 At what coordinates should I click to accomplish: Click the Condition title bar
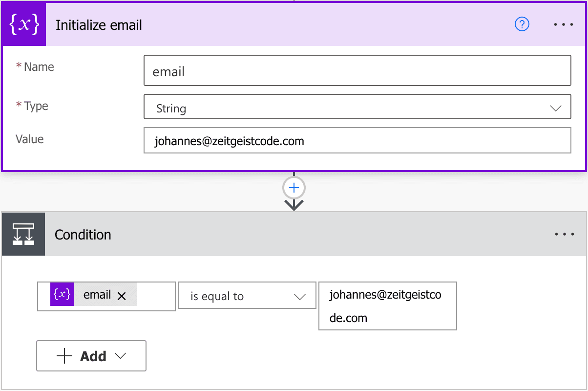coord(195,234)
